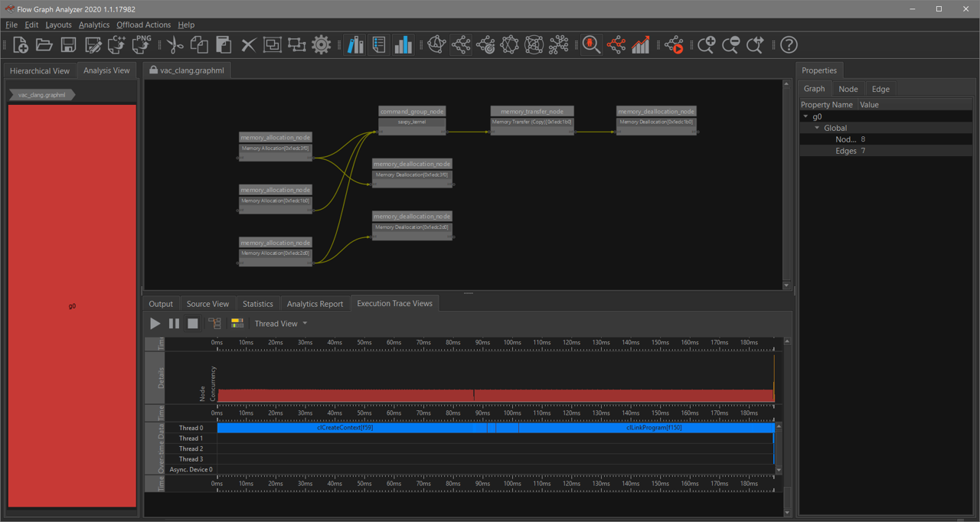Toggle the yellow-green timeline bars button
This screenshot has width=980, height=522.
[237, 324]
